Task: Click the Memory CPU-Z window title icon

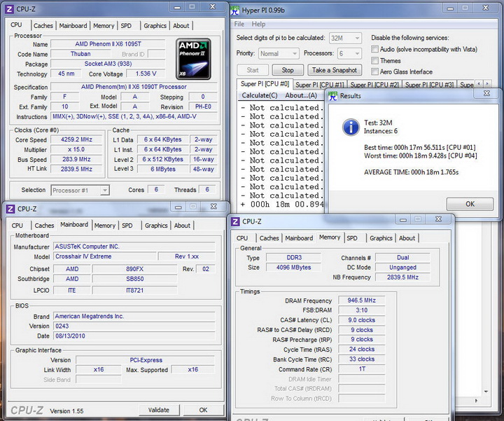Action: click(236, 221)
